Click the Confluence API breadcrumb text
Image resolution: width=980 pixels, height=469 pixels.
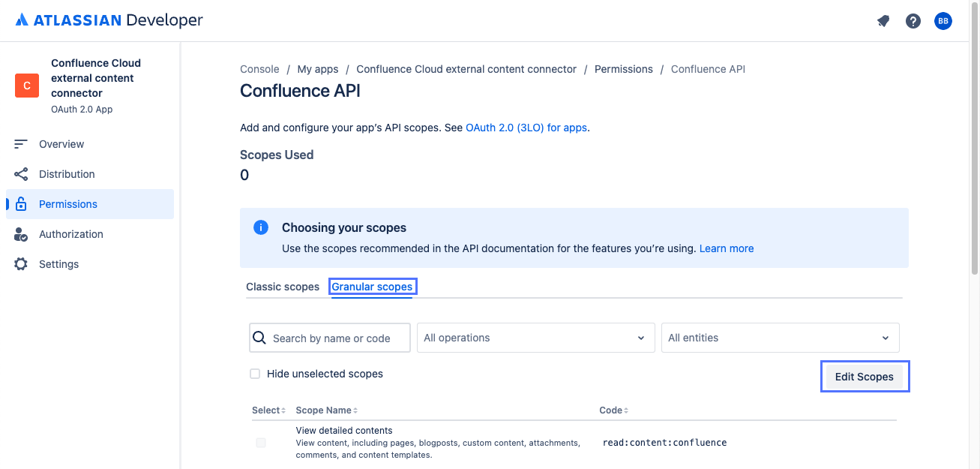coord(708,69)
